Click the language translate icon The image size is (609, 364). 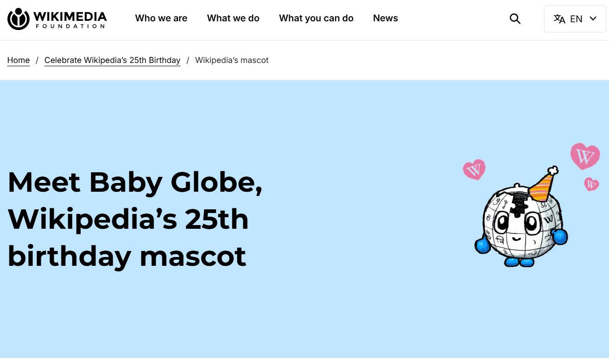coord(559,19)
